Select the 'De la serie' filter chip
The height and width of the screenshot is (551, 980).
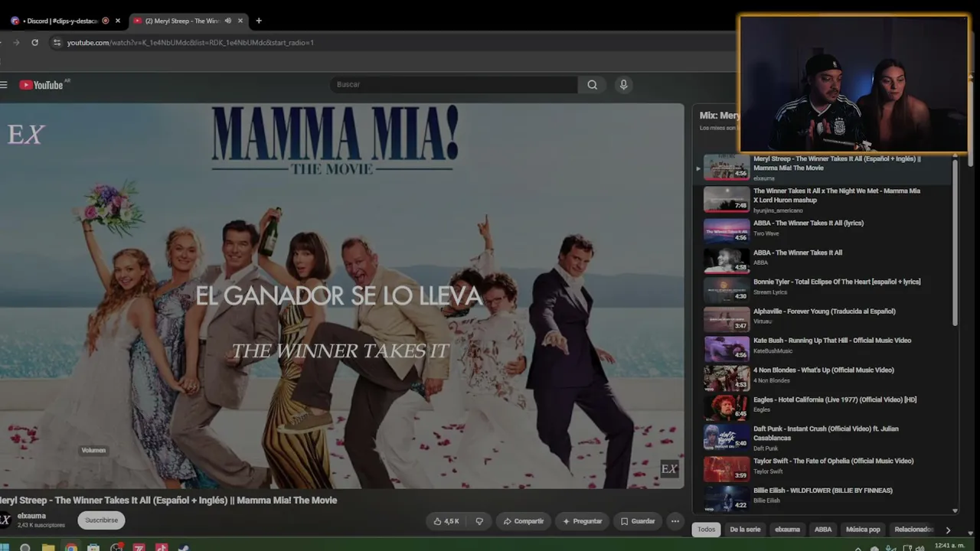[x=745, y=530]
